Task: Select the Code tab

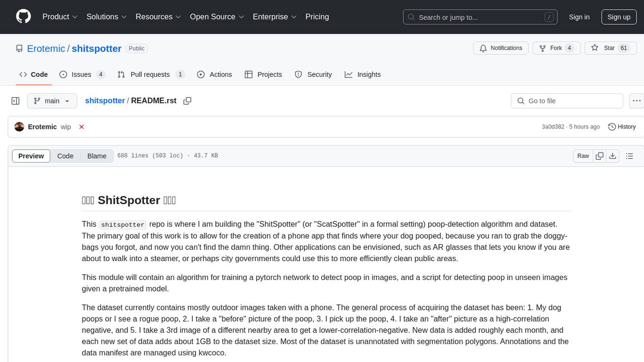Action: [34, 74]
